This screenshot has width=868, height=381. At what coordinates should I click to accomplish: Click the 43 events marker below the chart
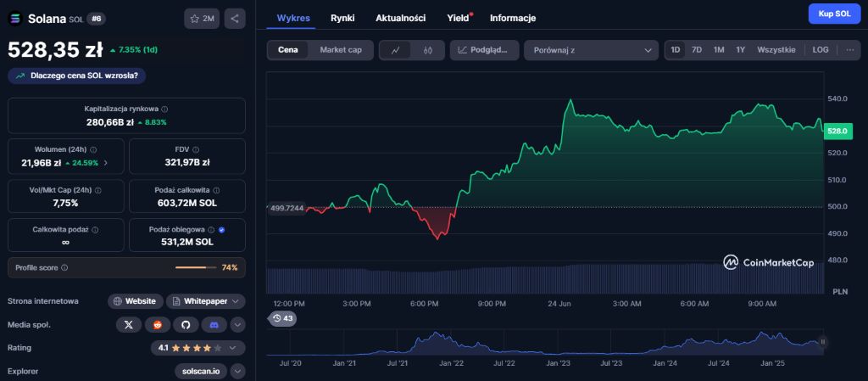click(x=282, y=318)
